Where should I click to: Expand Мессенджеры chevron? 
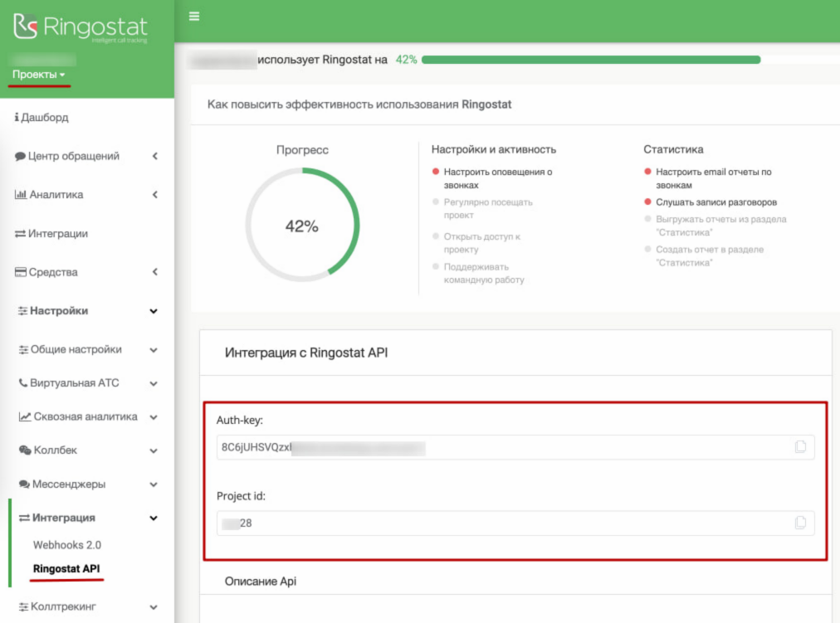pyautogui.click(x=154, y=485)
